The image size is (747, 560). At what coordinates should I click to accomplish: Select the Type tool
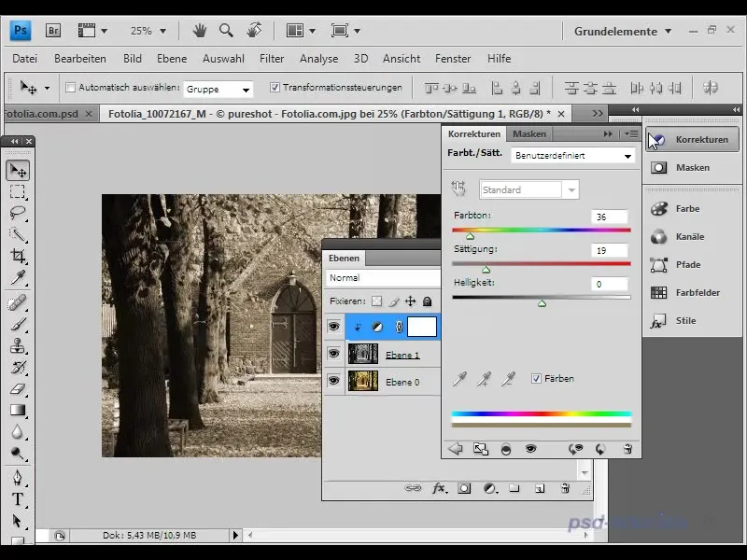click(18, 499)
